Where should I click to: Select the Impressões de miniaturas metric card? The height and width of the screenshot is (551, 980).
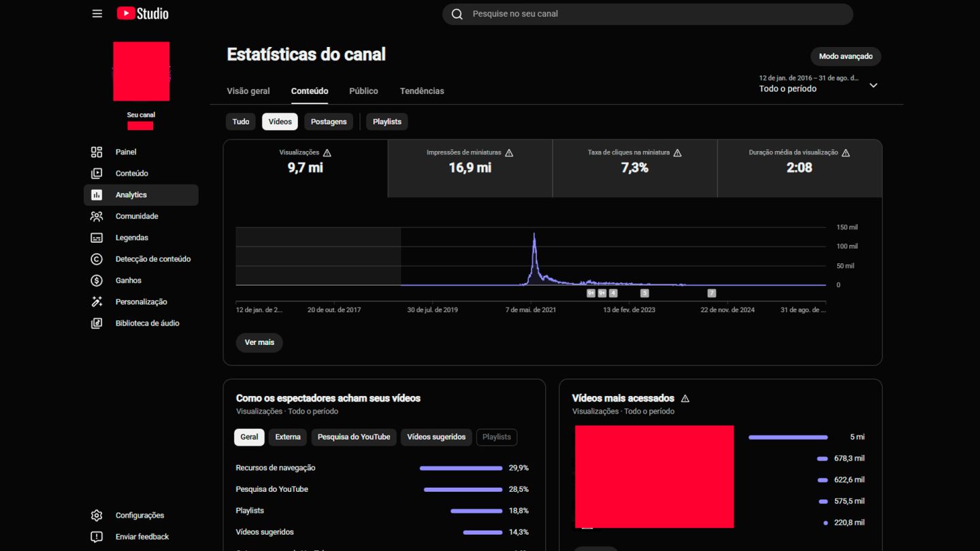pyautogui.click(x=470, y=169)
